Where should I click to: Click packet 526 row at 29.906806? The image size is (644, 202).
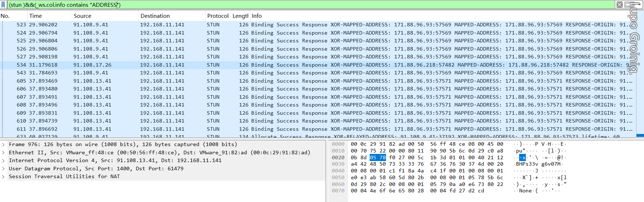(318, 49)
